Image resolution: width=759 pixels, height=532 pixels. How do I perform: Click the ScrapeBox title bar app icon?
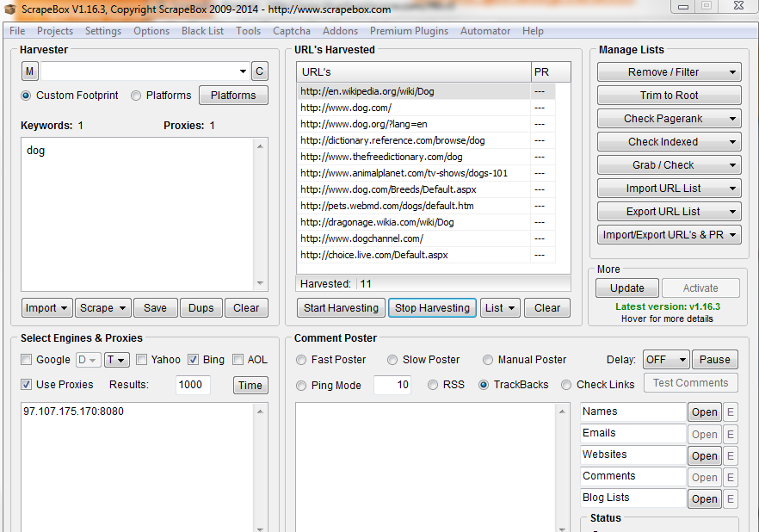coord(10,9)
